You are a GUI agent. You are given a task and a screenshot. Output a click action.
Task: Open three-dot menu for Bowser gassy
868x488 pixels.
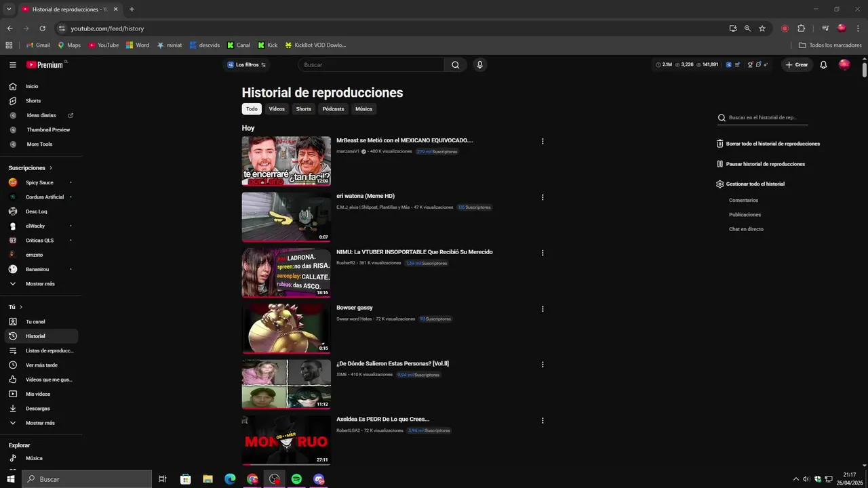(x=542, y=309)
